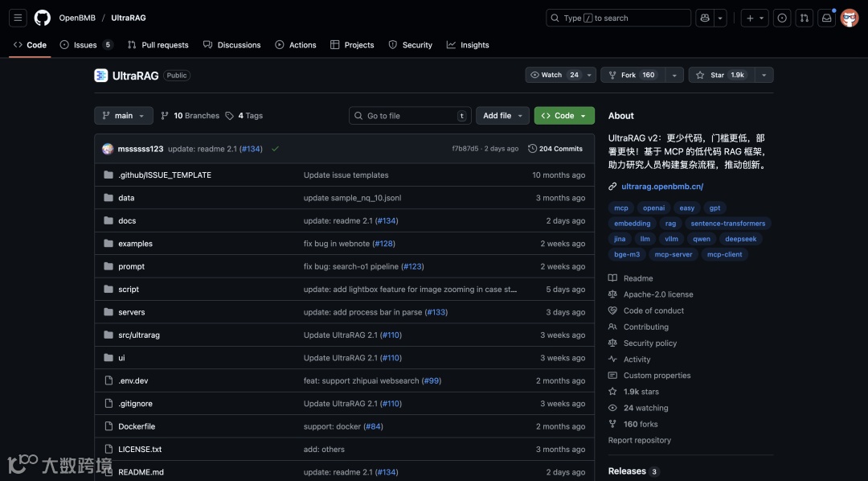
Task: Open the Projects tab
Action: click(x=352, y=45)
